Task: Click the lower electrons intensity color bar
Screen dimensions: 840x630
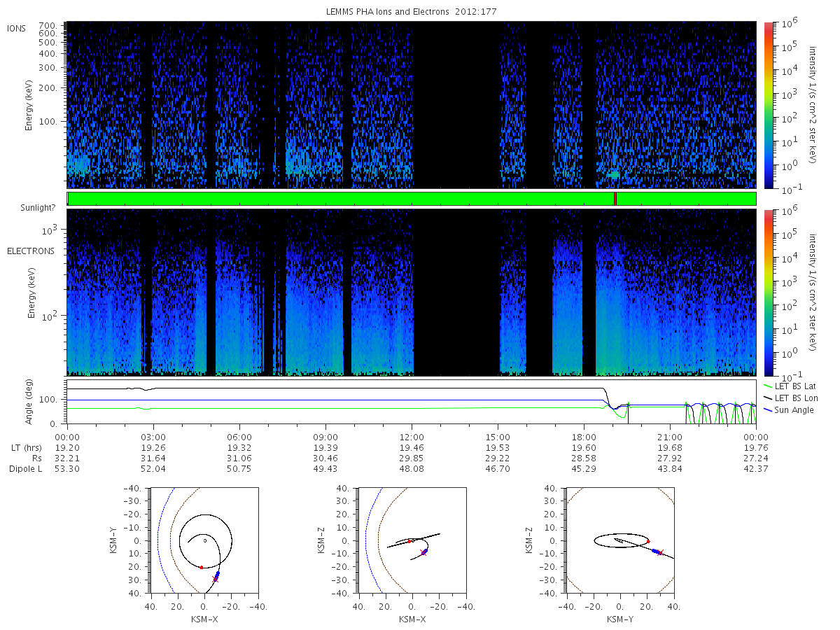Action: 768,292
